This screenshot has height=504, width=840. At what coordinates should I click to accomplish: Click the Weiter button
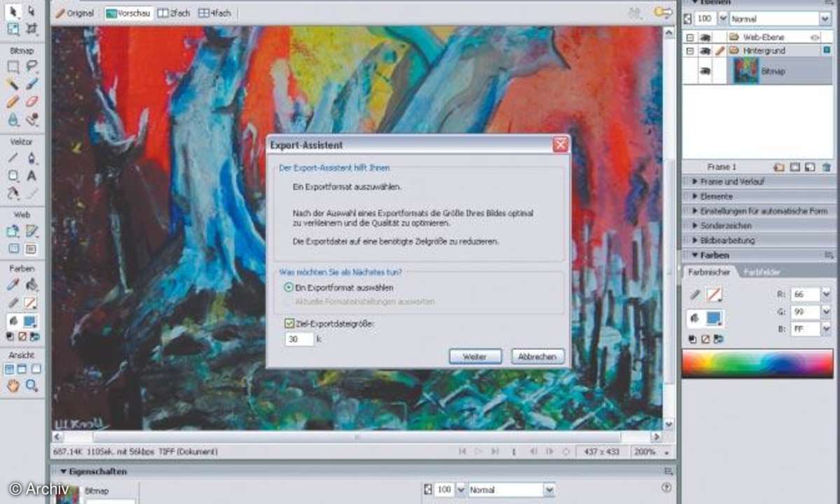pos(475,356)
